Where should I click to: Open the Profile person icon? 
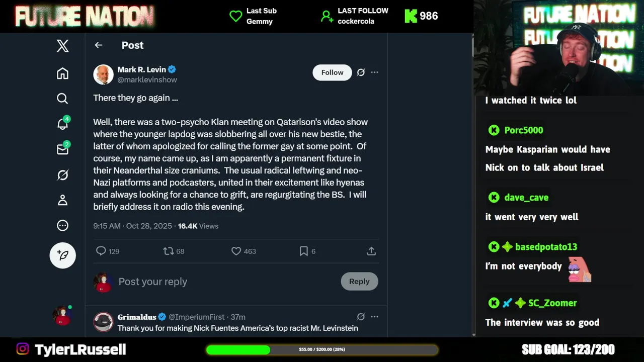[x=62, y=200]
